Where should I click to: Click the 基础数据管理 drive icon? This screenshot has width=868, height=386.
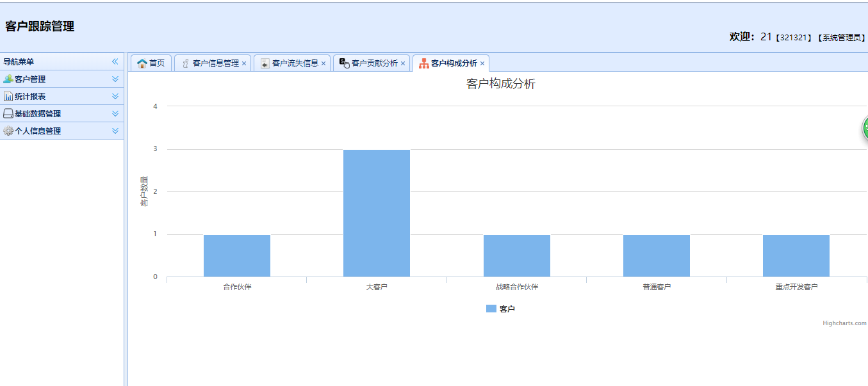click(x=8, y=114)
